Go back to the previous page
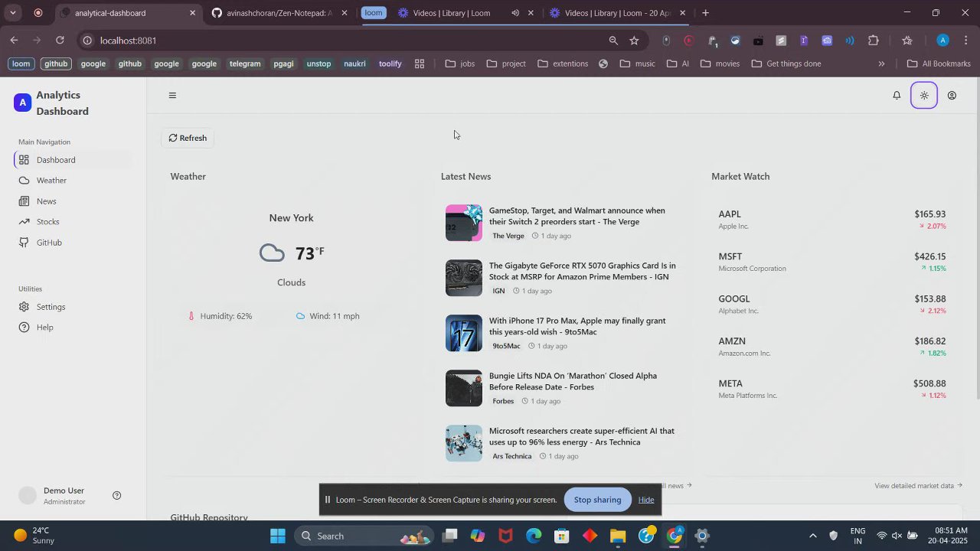The image size is (980, 551). click(x=14, y=41)
